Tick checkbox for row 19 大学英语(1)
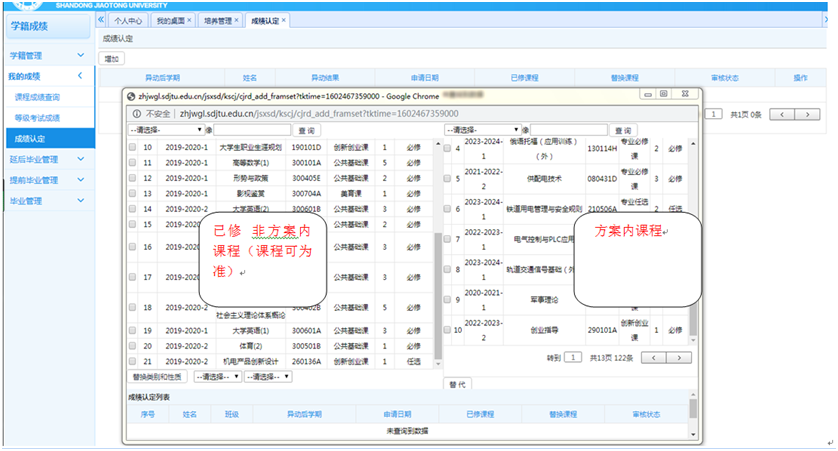Image resolution: width=838 pixels, height=451 pixels. 133,330
